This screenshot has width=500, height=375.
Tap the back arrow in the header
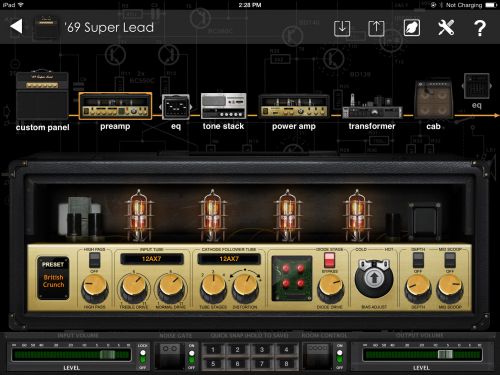[x=16, y=27]
